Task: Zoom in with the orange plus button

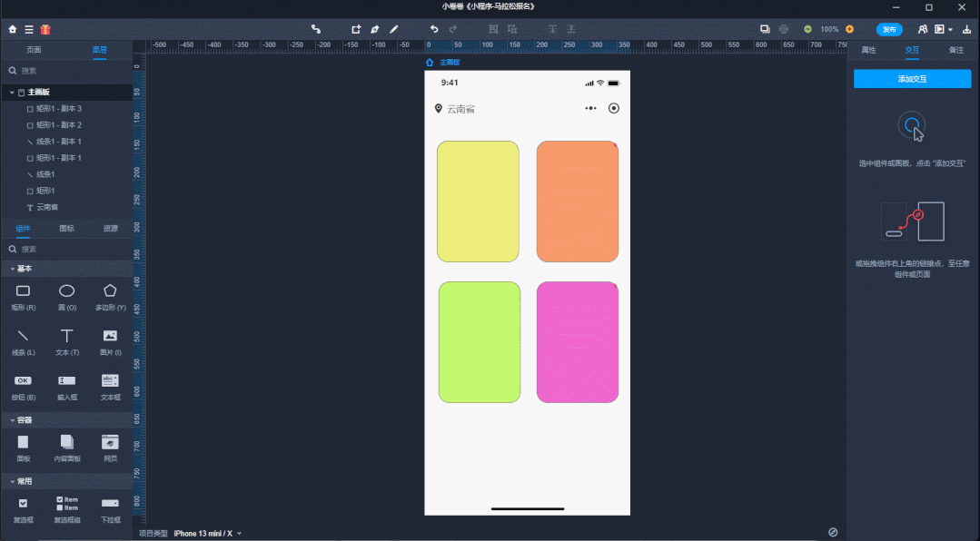Action: (x=849, y=29)
